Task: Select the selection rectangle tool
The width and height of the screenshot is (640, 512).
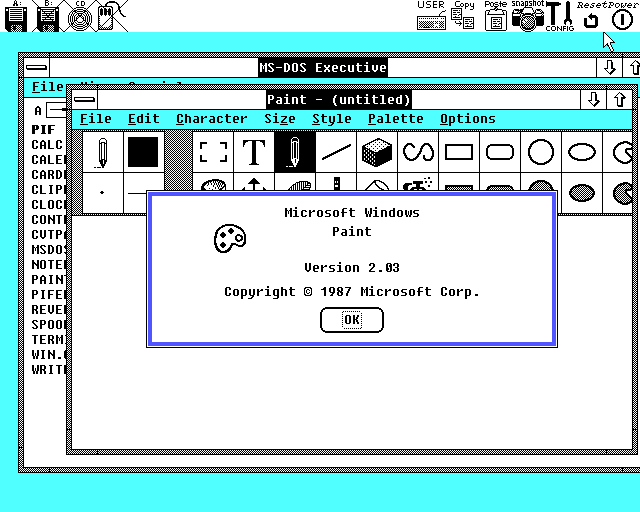Action: pyautogui.click(x=213, y=152)
